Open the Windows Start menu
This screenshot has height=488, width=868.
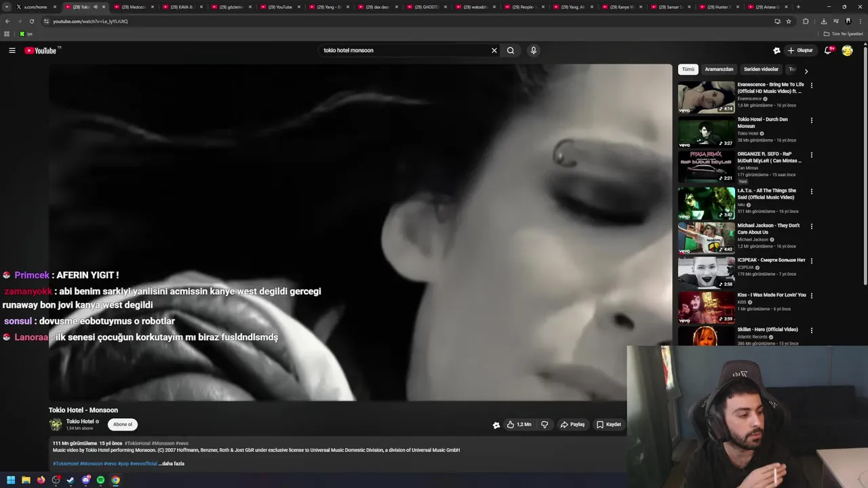click(x=10, y=480)
